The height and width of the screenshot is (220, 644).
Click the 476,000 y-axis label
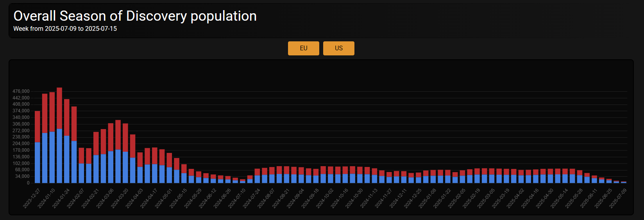point(21,91)
